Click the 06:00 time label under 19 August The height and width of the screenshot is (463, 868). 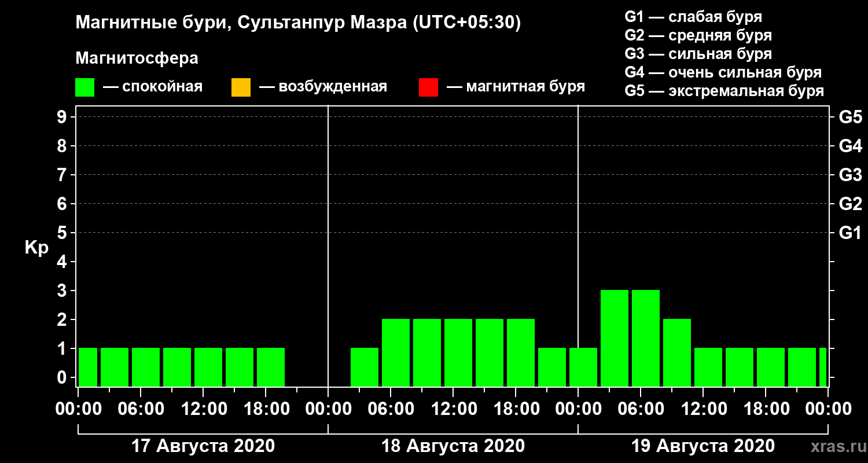click(640, 409)
